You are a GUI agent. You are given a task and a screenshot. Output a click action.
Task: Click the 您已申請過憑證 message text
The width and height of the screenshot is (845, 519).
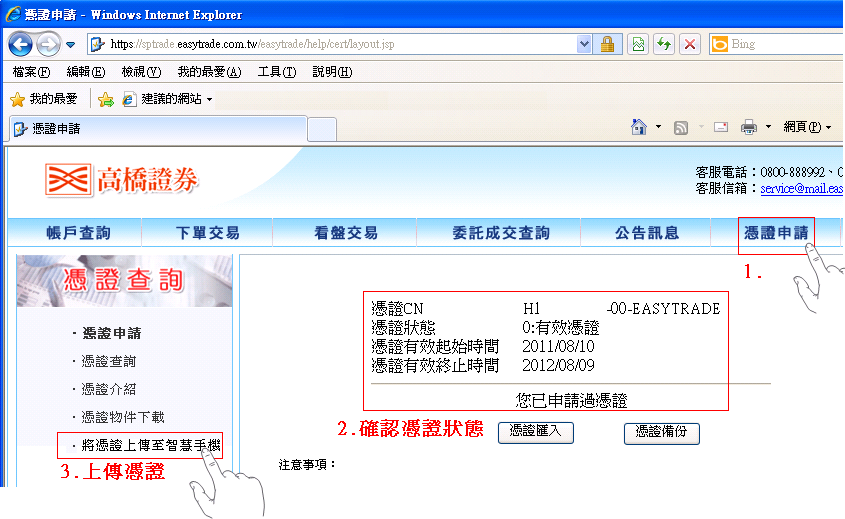[571, 400]
